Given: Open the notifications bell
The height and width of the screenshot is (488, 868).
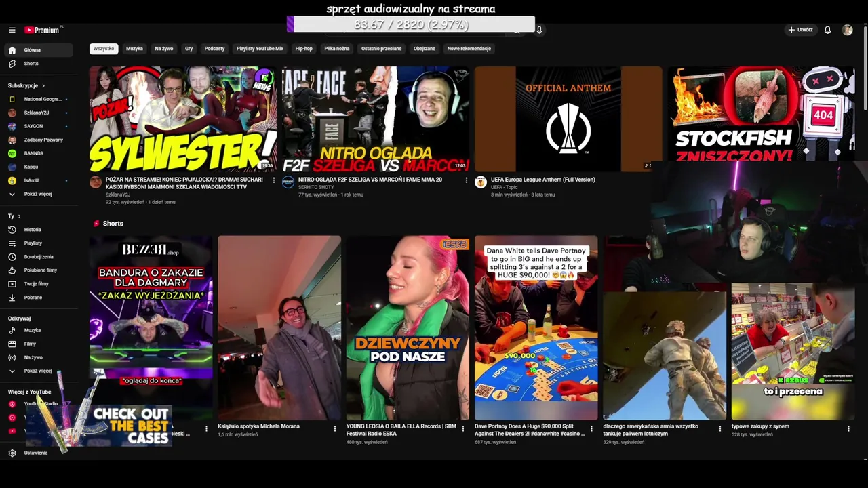Looking at the screenshot, I should pos(827,30).
